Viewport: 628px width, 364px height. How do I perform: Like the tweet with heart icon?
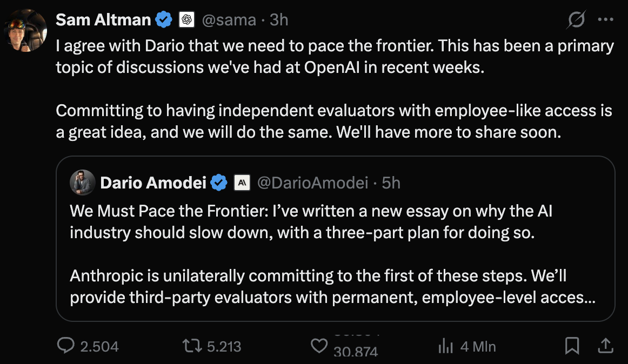point(319,346)
